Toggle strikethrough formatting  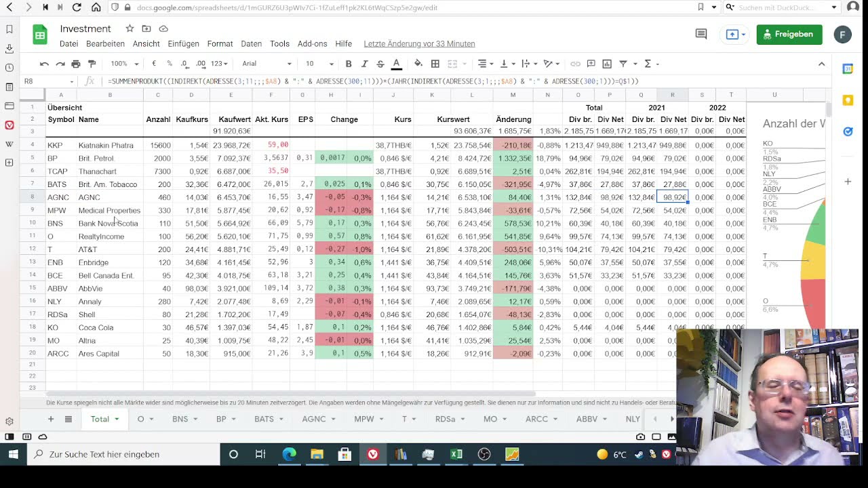tap(380, 64)
